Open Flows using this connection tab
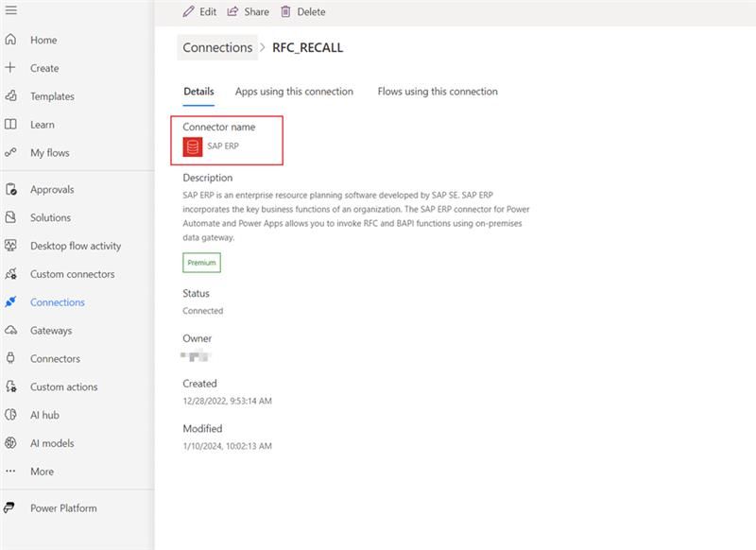 pos(438,92)
